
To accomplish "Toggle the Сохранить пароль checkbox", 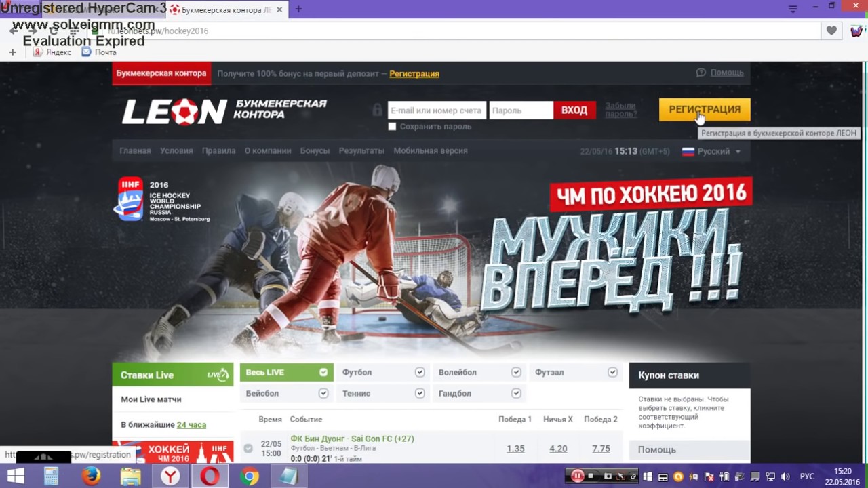I will [392, 127].
